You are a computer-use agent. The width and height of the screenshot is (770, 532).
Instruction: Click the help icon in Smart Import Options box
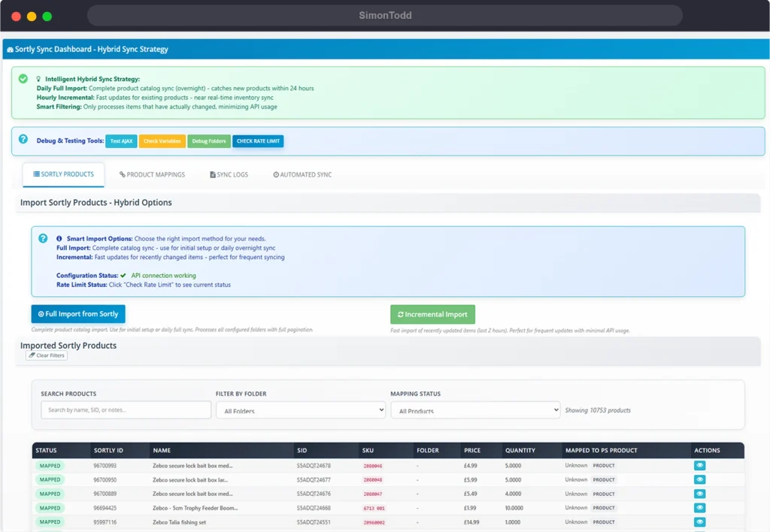click(44, 238)
